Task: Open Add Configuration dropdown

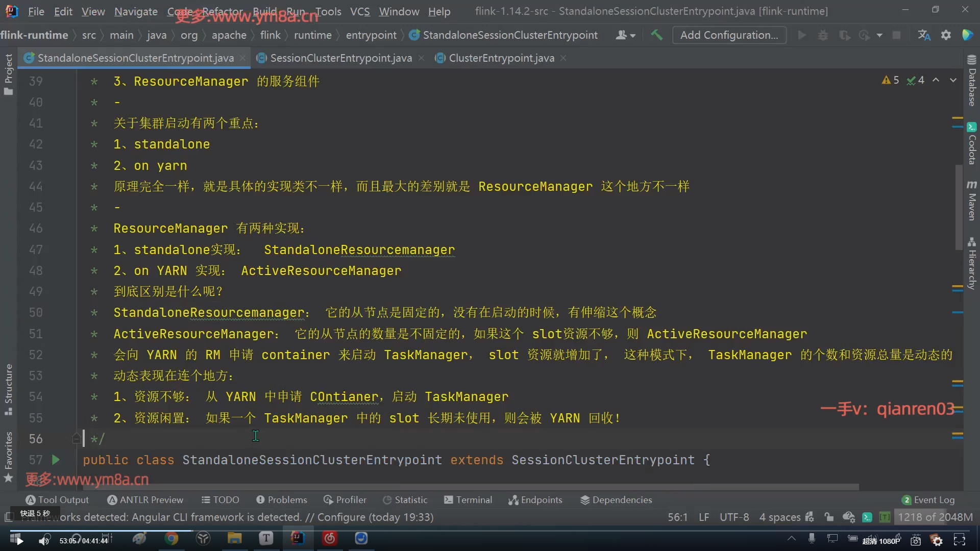Action: [729, 35]
